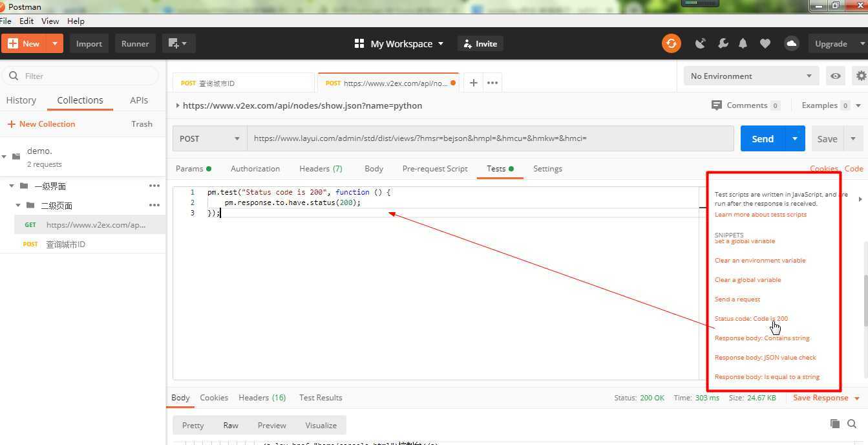Open tab options three-dots menu

tap(492, 82)
